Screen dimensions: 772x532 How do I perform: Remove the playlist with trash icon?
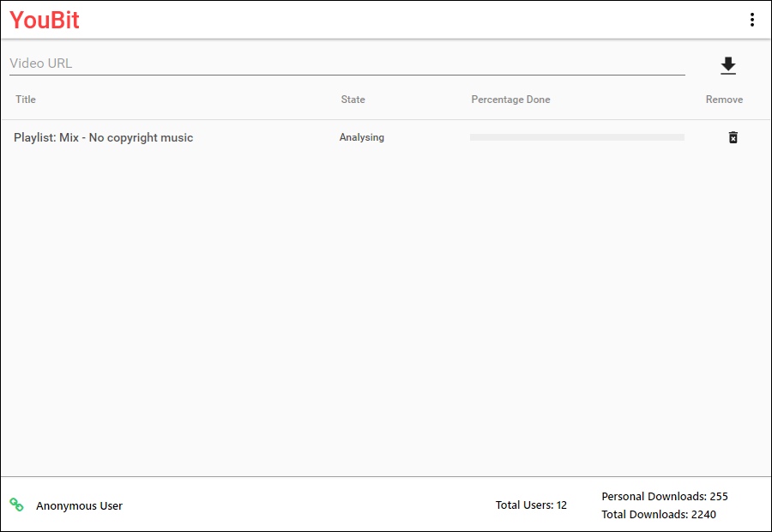[x=733, y=137]
